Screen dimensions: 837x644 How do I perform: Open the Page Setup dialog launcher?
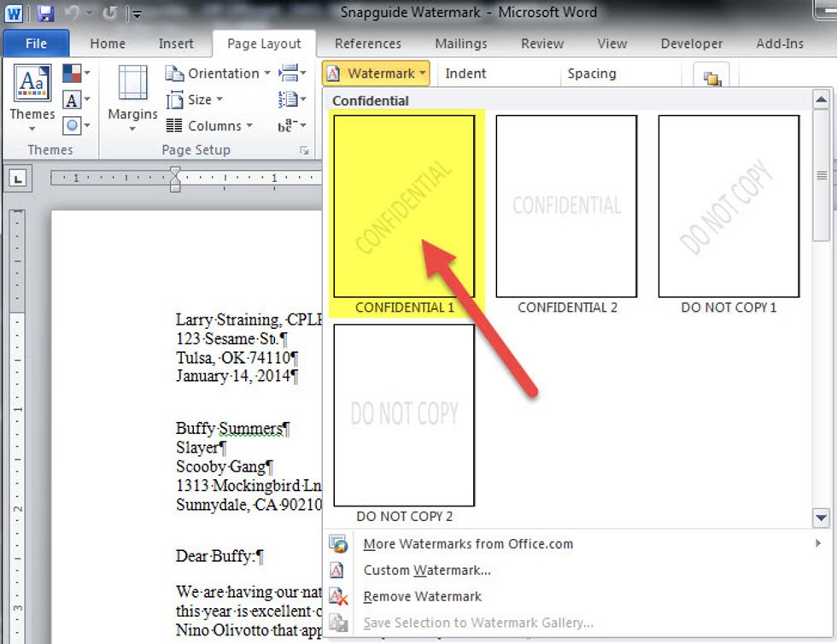pyautogui.click(x=304, y=151)
